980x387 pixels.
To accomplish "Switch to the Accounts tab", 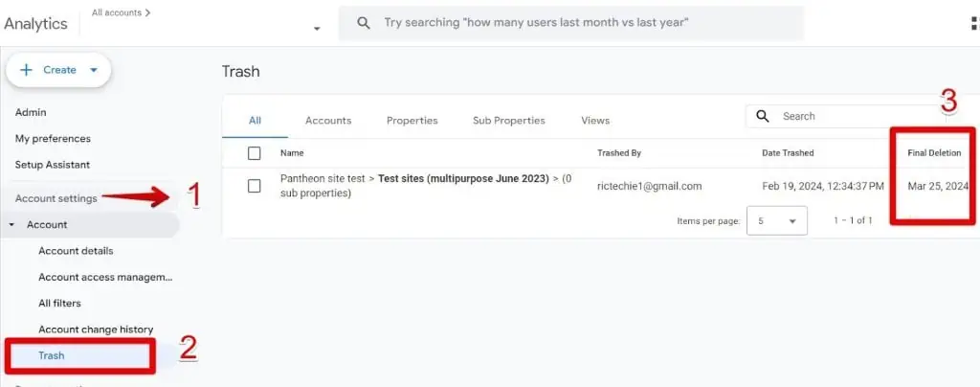I will click(328, 121).
